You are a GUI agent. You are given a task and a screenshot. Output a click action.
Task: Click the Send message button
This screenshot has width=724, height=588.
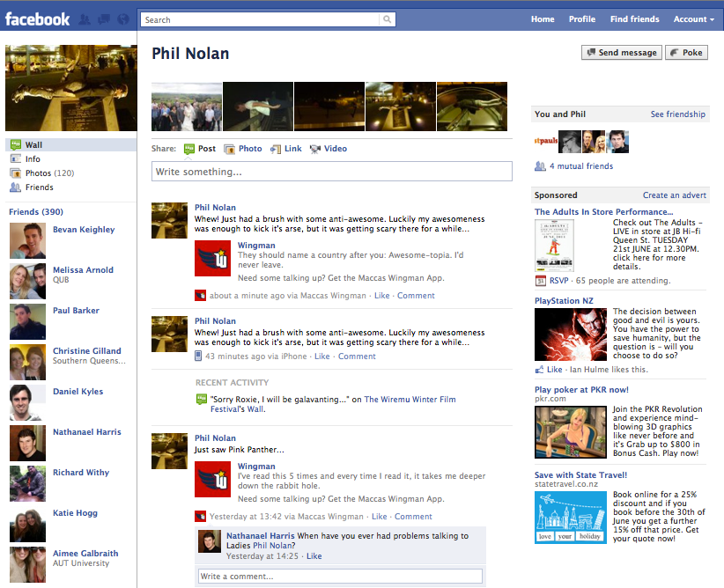tap(622, 53)
